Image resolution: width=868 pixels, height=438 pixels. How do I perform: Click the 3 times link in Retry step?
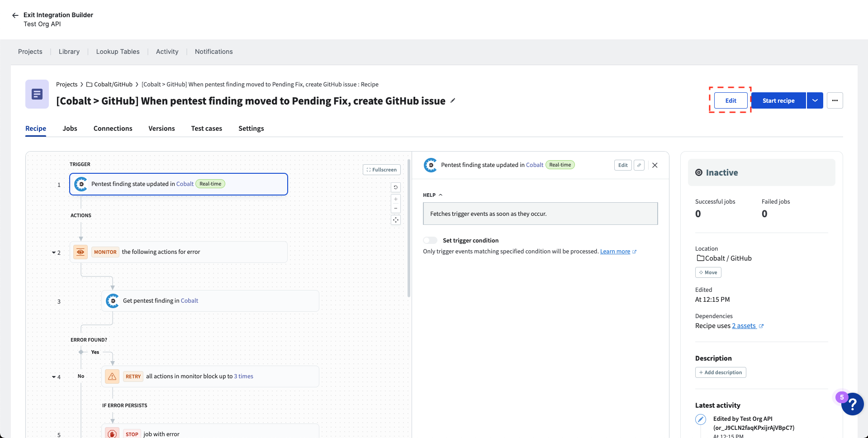pos(243,376)
